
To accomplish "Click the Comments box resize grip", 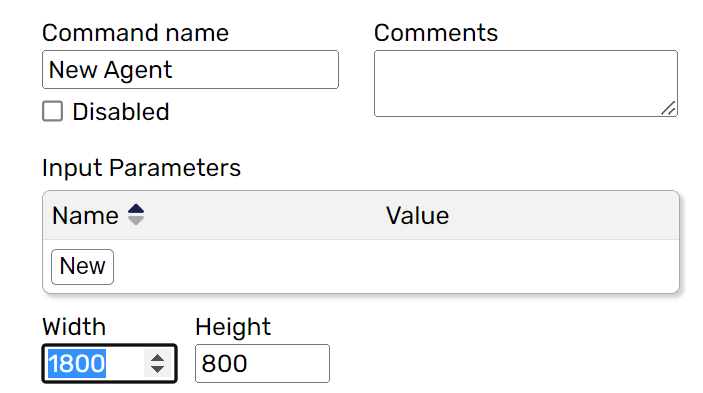I will 668,108.
